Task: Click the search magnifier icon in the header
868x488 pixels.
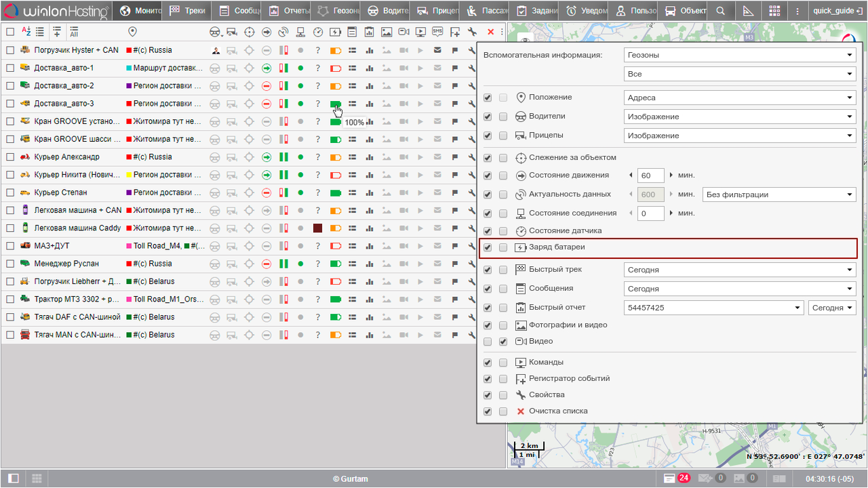Action: tap(721, 10)
